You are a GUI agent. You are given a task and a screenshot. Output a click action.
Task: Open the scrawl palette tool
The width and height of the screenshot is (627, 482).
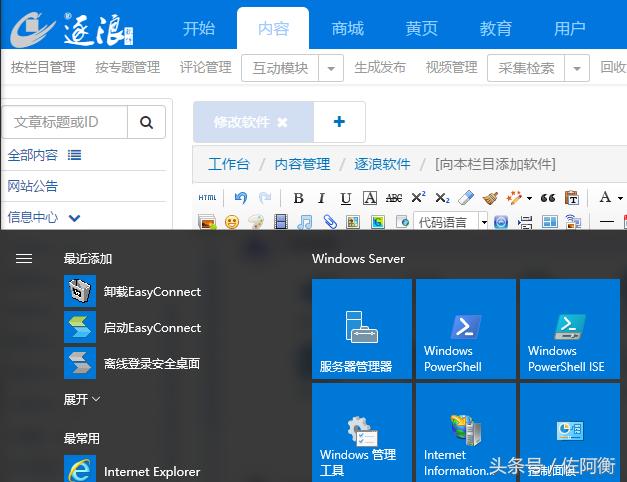pyautogui.click(x=256, y=222)
